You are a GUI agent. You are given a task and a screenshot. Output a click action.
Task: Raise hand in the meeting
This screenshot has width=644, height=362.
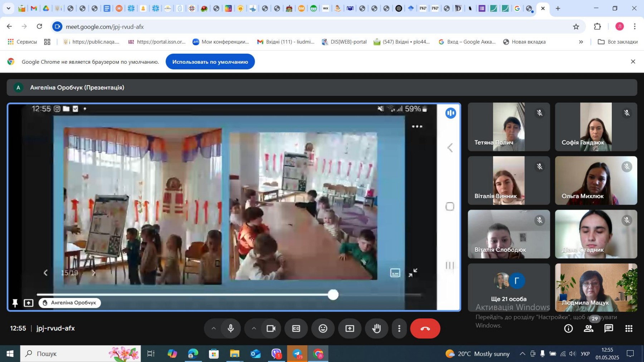pos(376,328)
